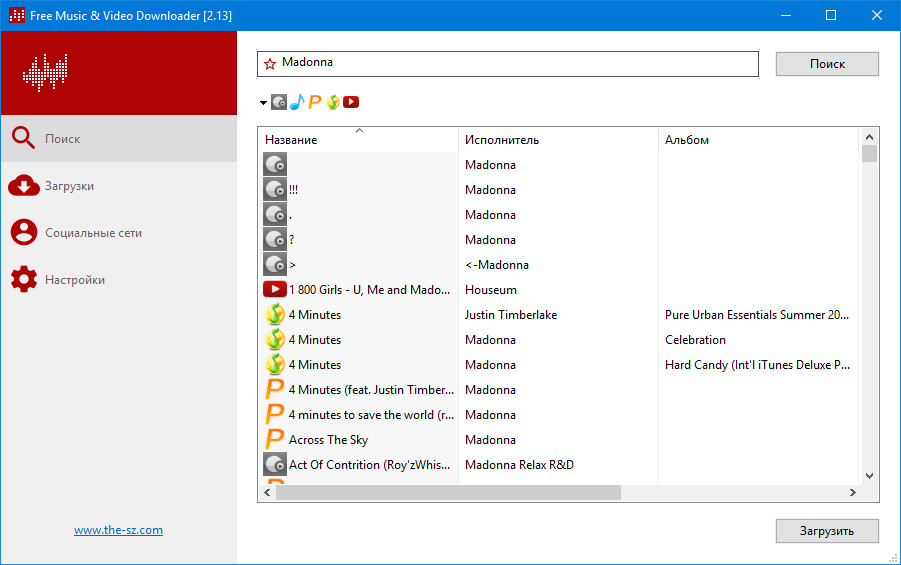Toggle the orange P source filter
901x565 pixels.
pos(314,102)
